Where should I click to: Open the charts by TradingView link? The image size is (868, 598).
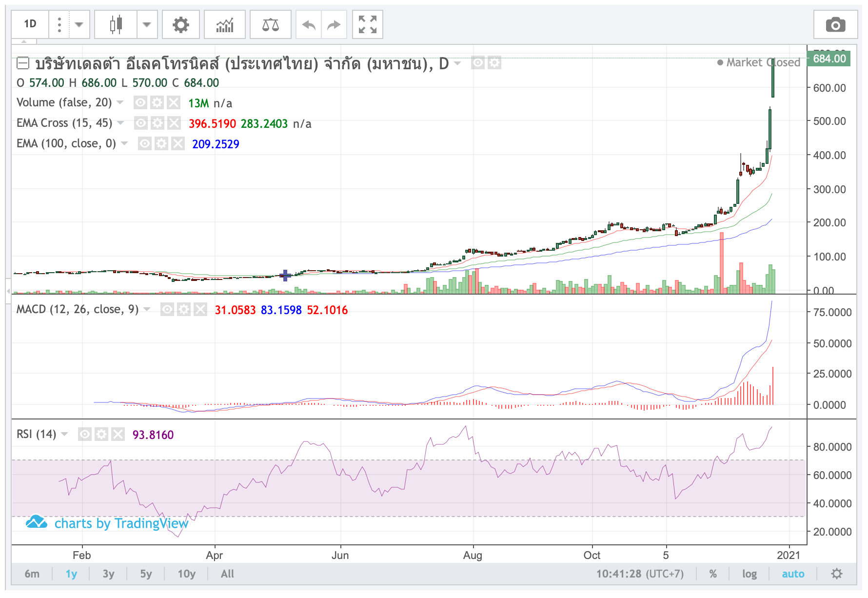pyautogui.click(x=121, y=523)
